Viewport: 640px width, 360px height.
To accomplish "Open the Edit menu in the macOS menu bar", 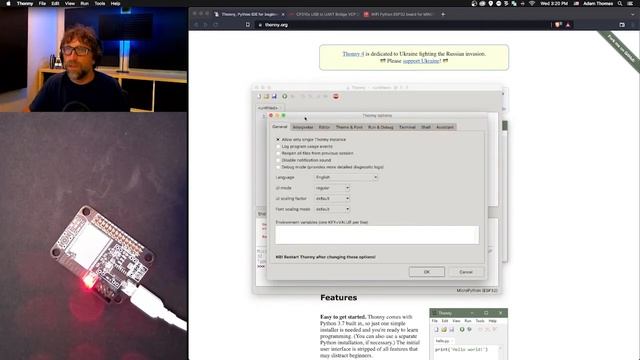I will (55, 3).
